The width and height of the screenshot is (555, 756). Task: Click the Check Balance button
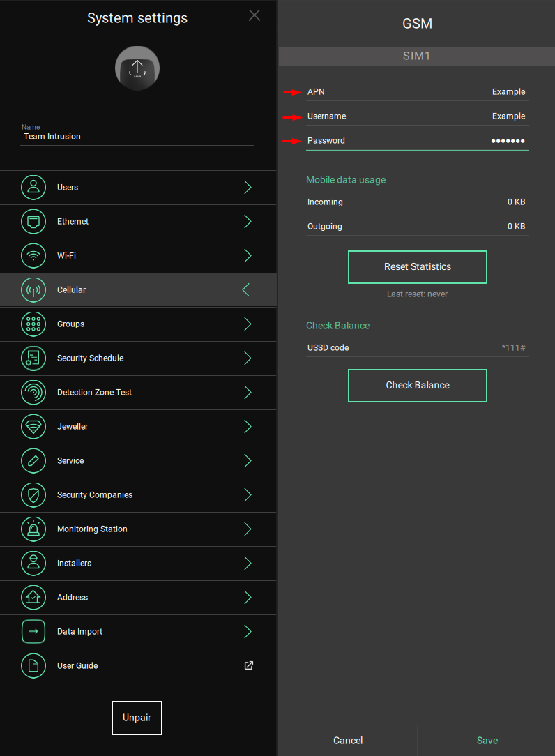pyautogui.click(x=418, y=386)
